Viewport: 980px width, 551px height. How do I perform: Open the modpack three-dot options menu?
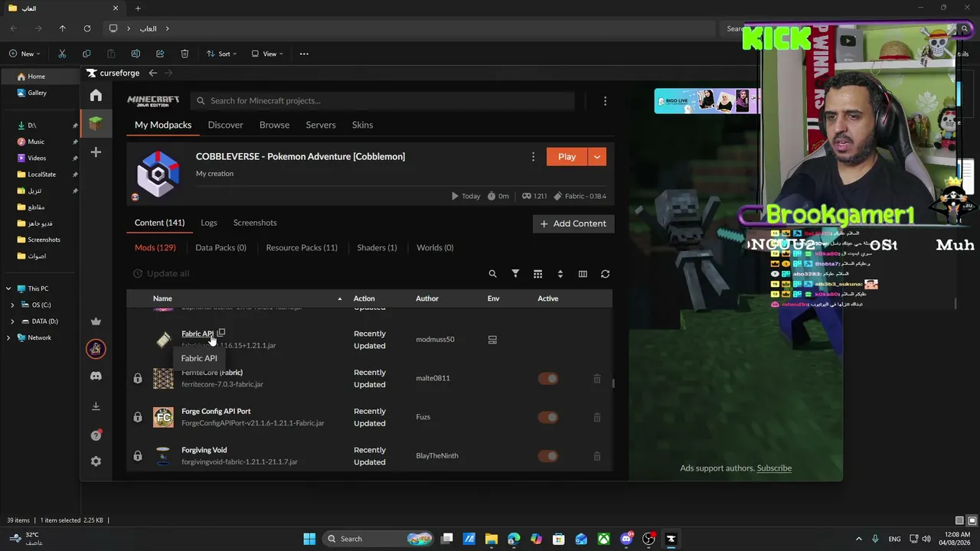point(533,157)
